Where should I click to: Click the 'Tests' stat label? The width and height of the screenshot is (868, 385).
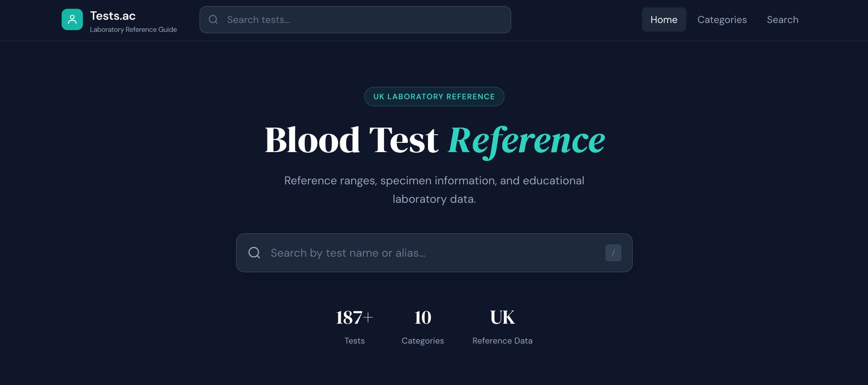click(354, 340)
